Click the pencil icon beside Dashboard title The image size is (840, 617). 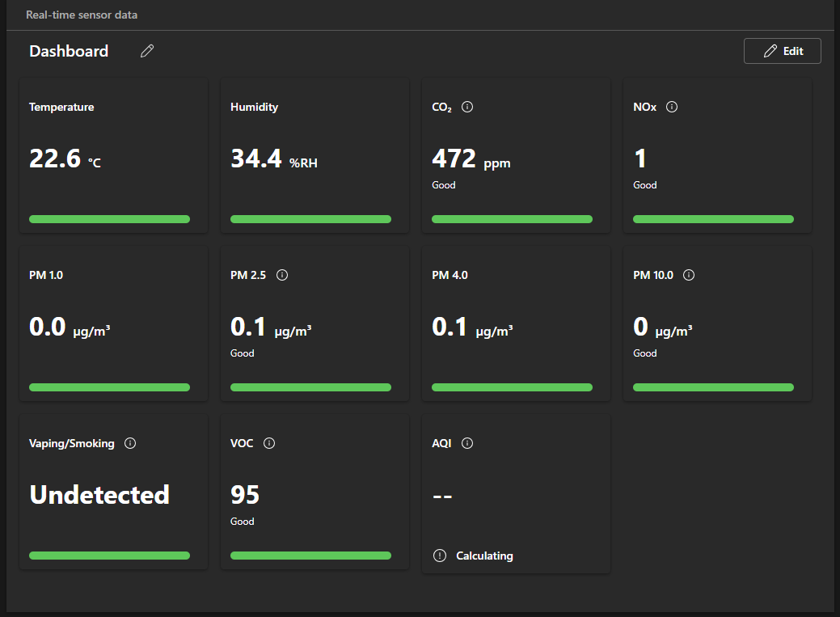tap(146, 51)
